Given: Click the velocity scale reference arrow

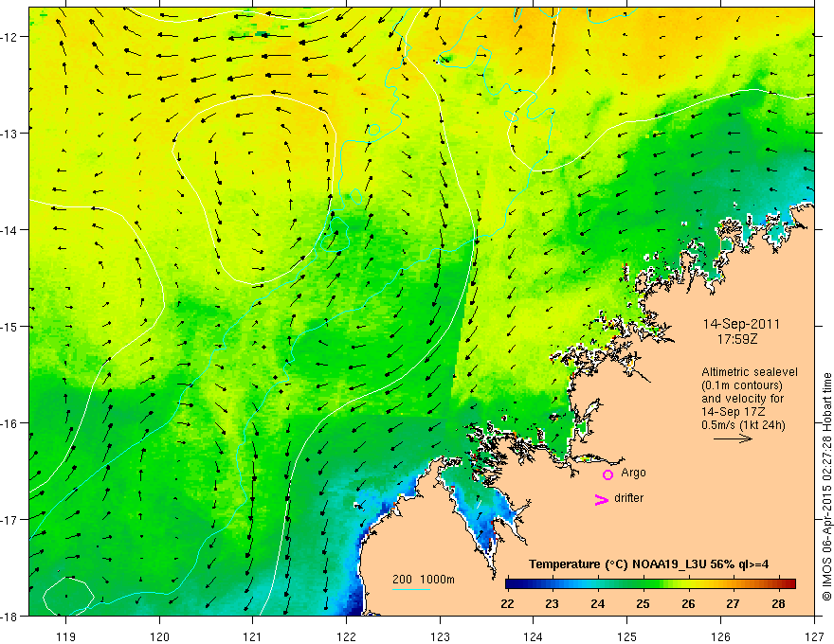Looking at the screenshot, I should 733,438.
